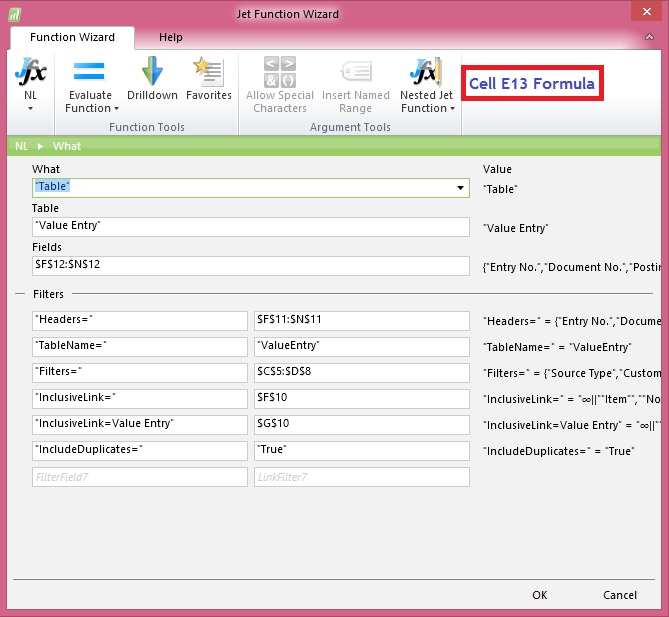This screenshot has width=669, height=617.
Task: Click the Insert Named Range icon
Action: (355, 73)
